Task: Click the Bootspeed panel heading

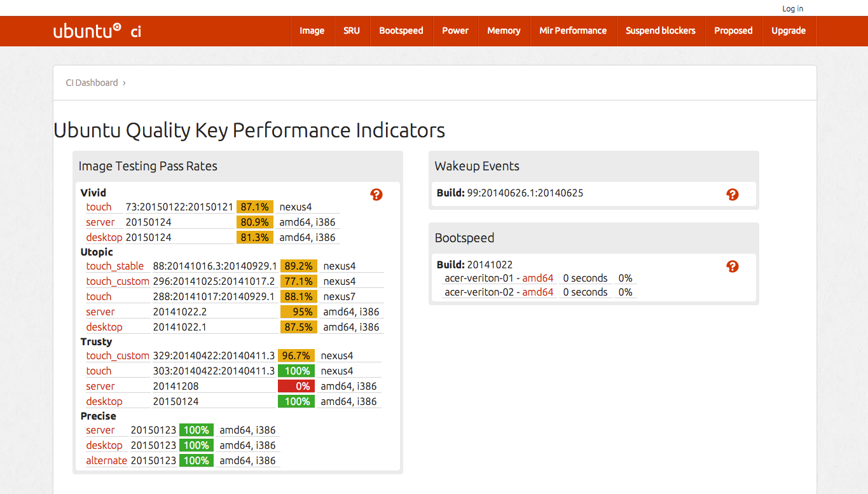Action: click(465, 238)
